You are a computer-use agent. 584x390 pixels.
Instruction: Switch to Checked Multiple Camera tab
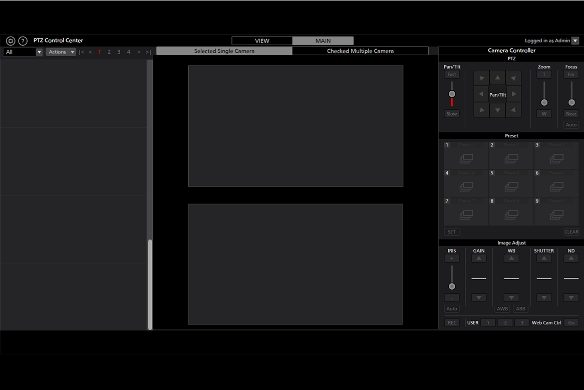[360, 51]
